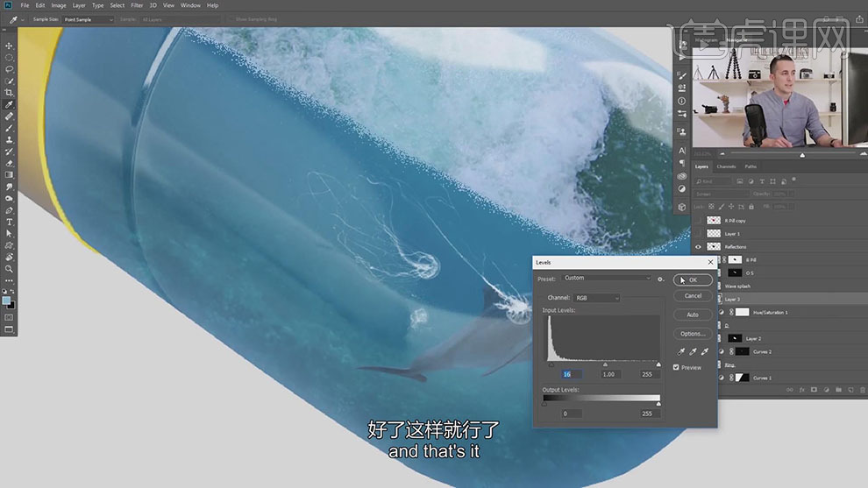Viewport: 868px width, 488px height.
Task: Click the Levels preset options gear icon
Action: tap(660, 279)
